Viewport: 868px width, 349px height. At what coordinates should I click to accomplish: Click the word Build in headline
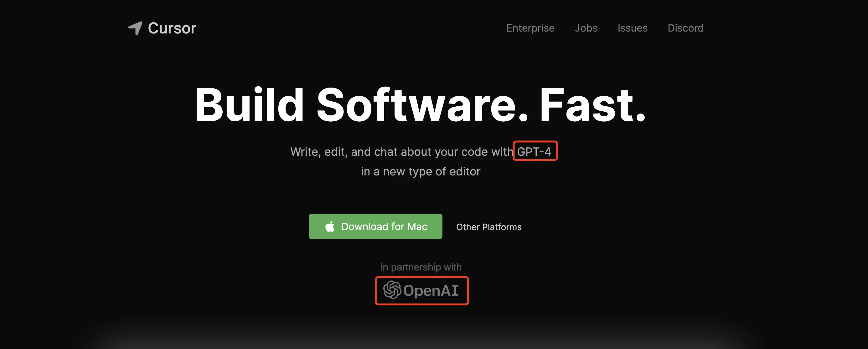pos(249,105)
